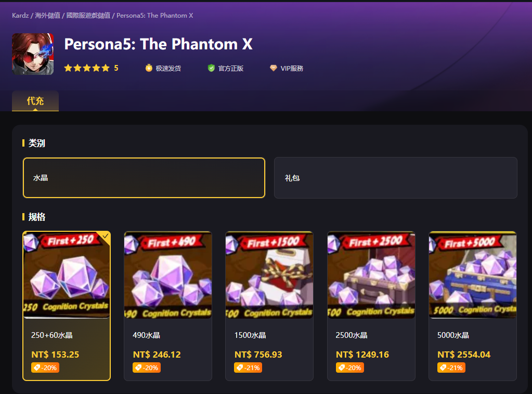Select the 水晶 category option

click(x=144, y=178)
